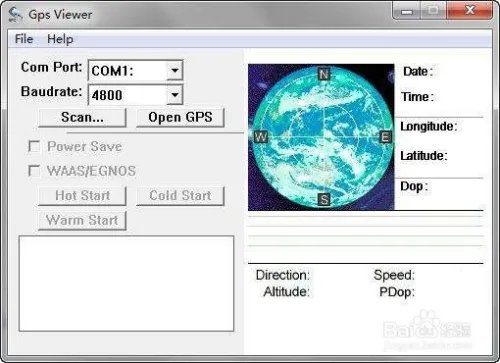Toggle the WAAS/EGNOS checkbox
Viewport: 500px width, 363px height.
[x=34, y=171]
